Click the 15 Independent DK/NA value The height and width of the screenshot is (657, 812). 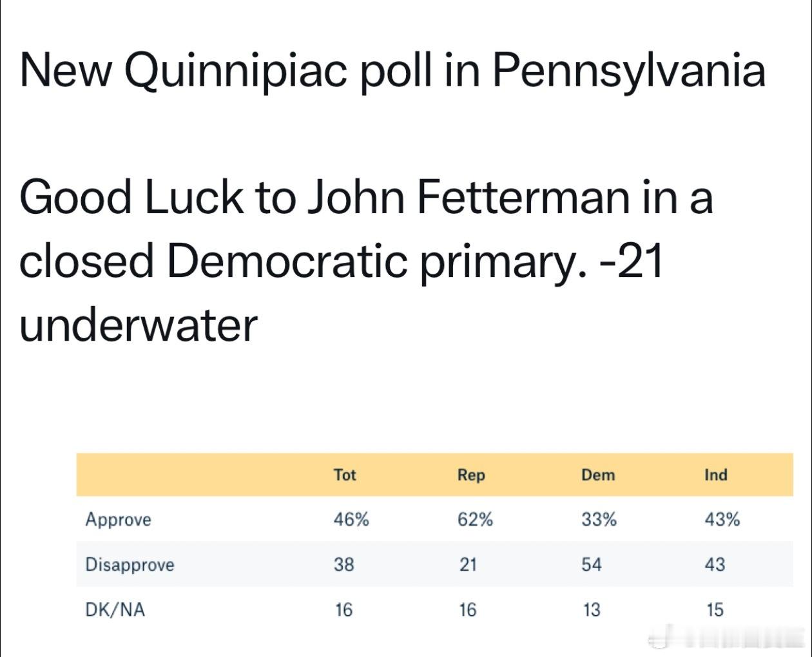click(715, 609)
